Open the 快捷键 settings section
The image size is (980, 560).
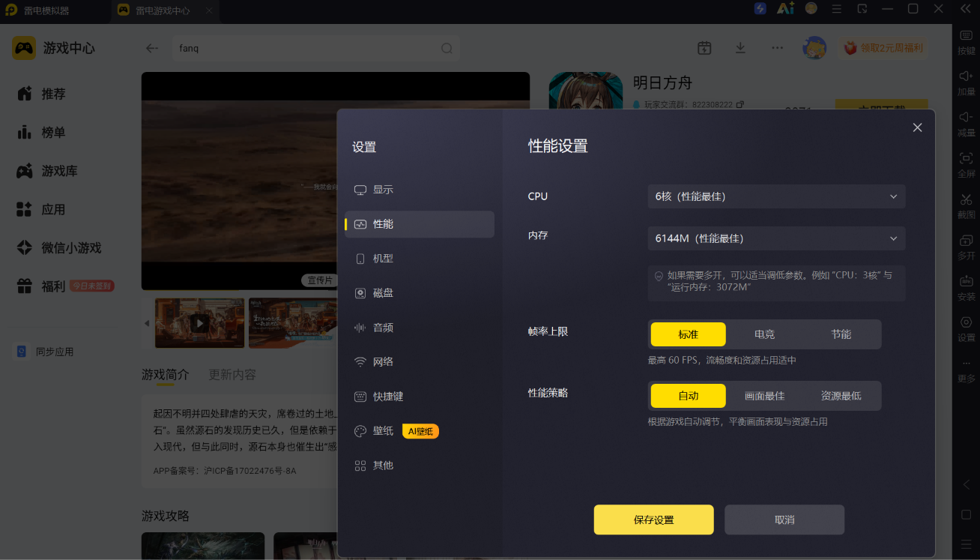(420, 397)
